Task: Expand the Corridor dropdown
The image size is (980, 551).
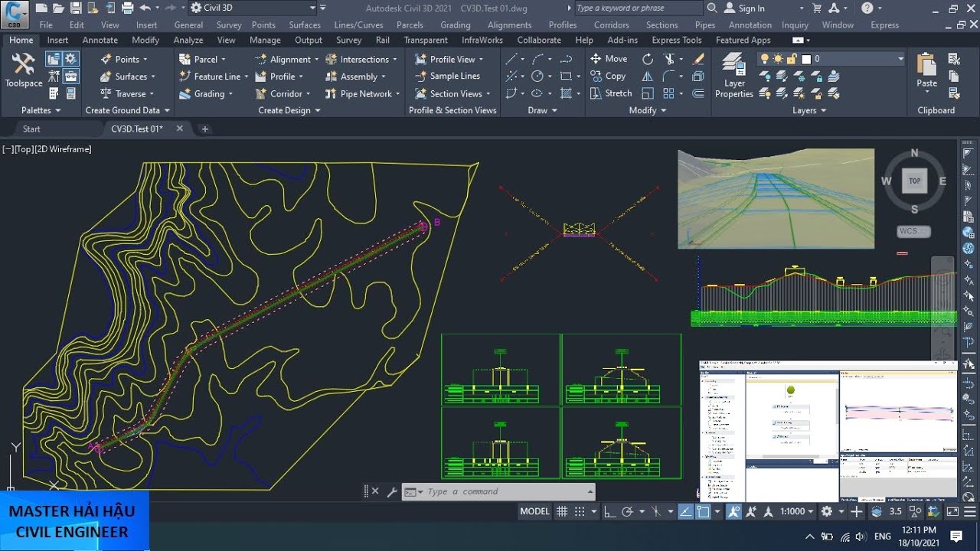Action: point(308,94)
